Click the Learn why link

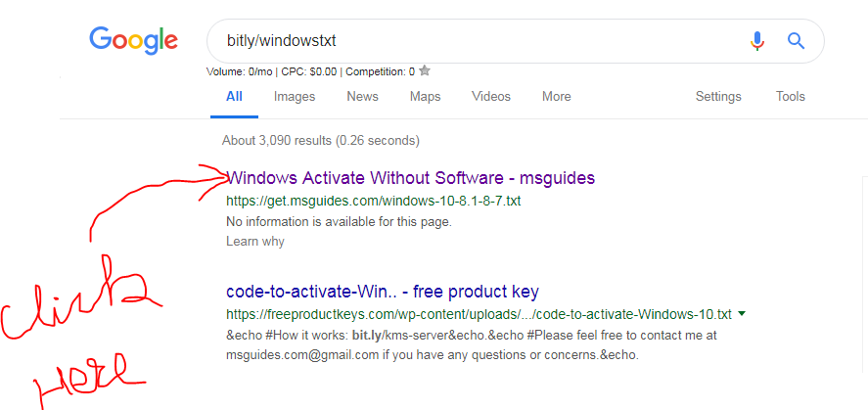pos(254,242)
